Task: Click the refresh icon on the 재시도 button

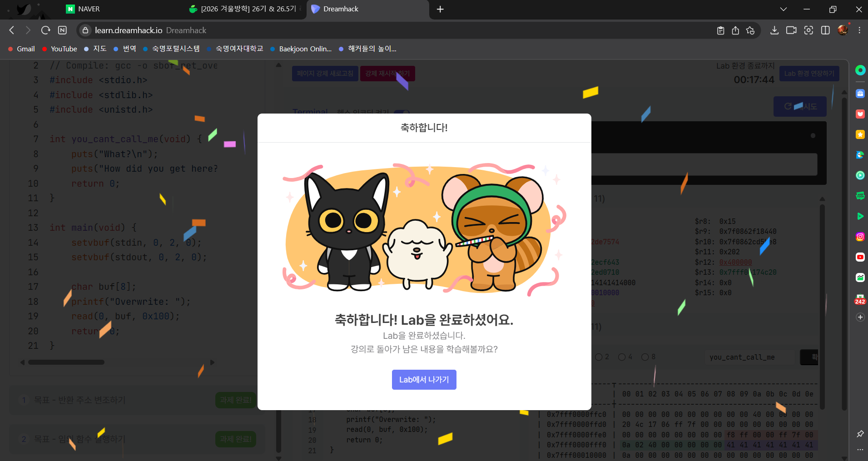Action: tap(789, 106)
